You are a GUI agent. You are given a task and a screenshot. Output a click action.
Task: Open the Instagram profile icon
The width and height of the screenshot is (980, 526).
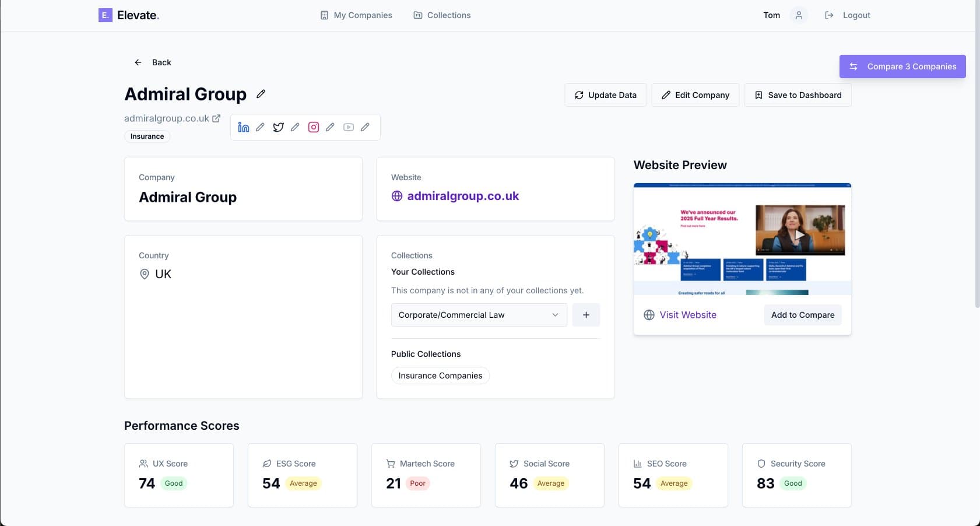point(314,127)
